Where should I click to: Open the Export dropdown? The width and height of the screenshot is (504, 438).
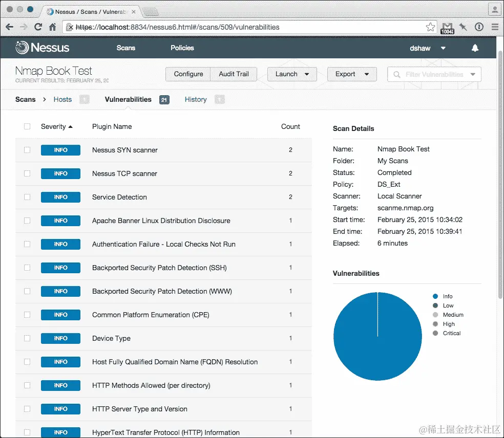pos(352,74)
